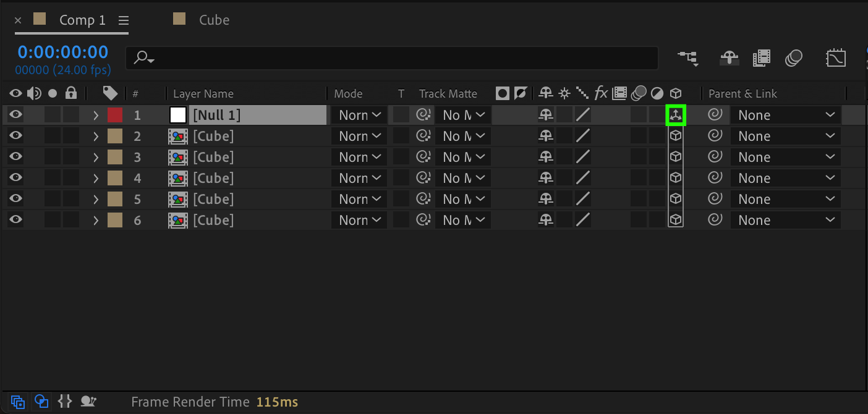Click the red label color of Null 1
Viewport: 868px width, 414px height.
pyautogui.click(x=115, y=115)
